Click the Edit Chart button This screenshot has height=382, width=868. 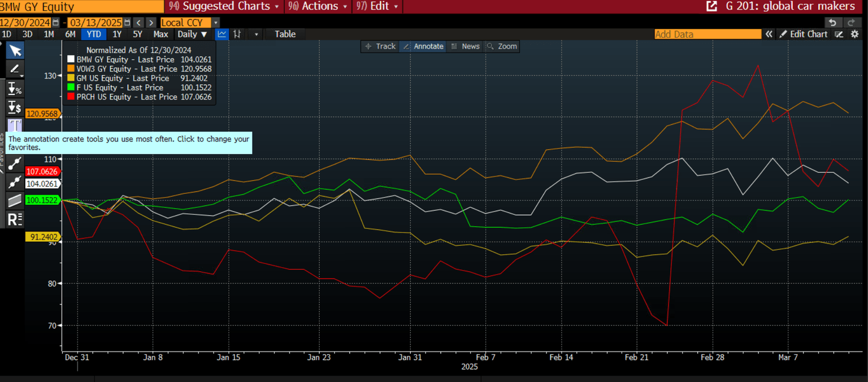coord(804,34)
